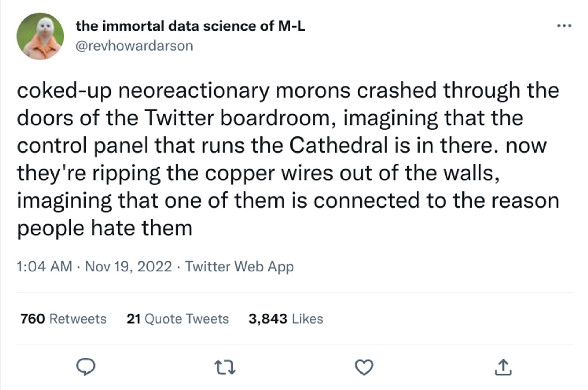
Task: Open the profile named the immortal data science of M-L
Action: [x=191, y=26]
